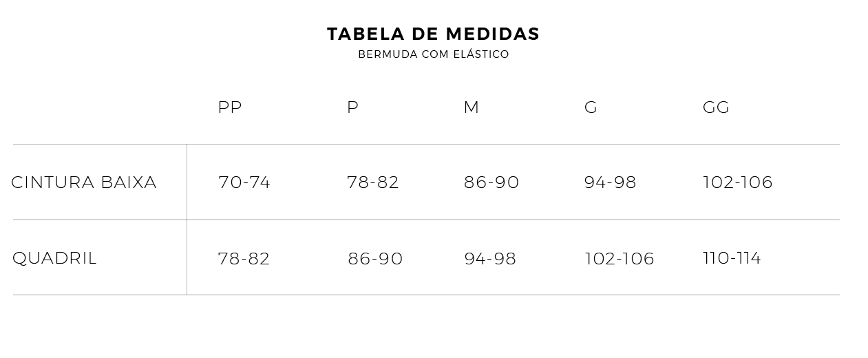Click the Cintura Baixa row label

(x=84, y=182)
